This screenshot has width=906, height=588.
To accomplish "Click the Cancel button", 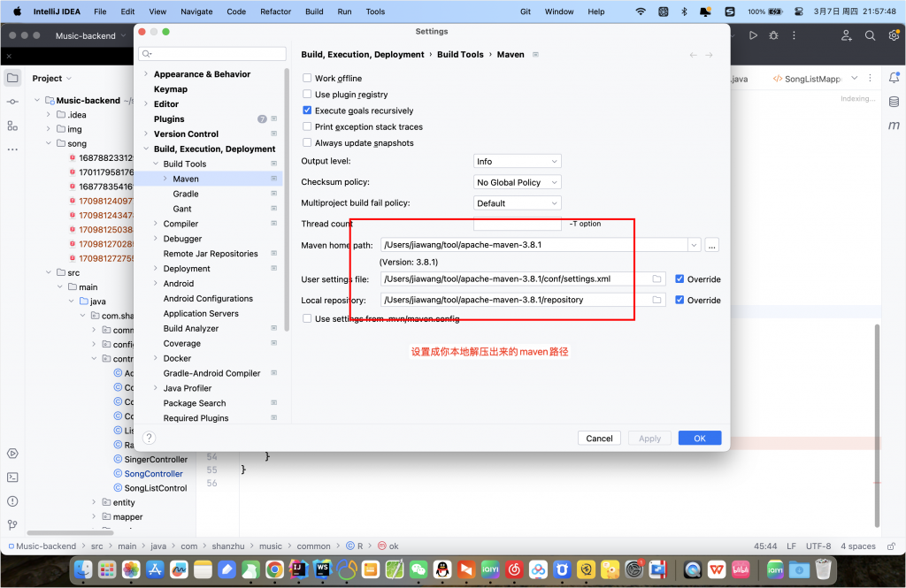I will tap(599, 438).
